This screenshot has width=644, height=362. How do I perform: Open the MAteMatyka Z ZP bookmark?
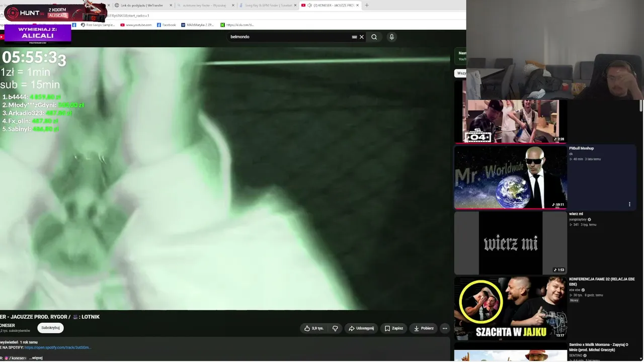point(198,25)
